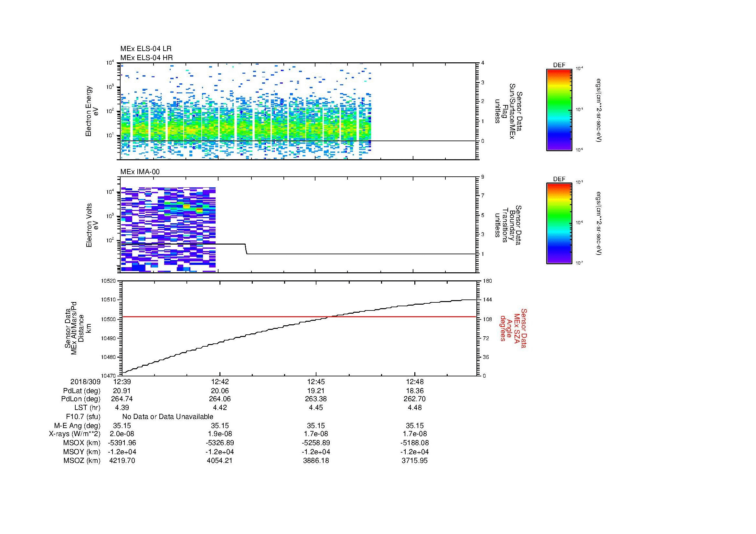Click PdLat value '20.06'
Viewport: 756px width, 534px height.
point(220,391)
